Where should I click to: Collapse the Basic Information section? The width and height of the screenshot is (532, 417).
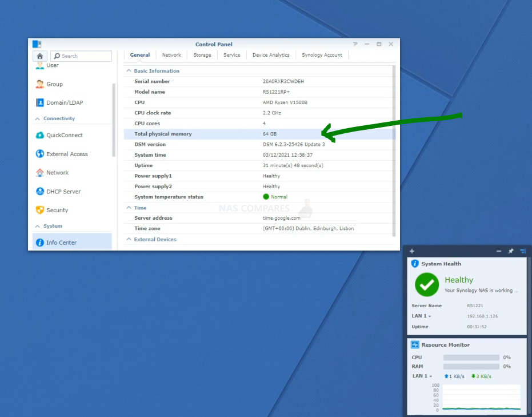coord(129,70)
